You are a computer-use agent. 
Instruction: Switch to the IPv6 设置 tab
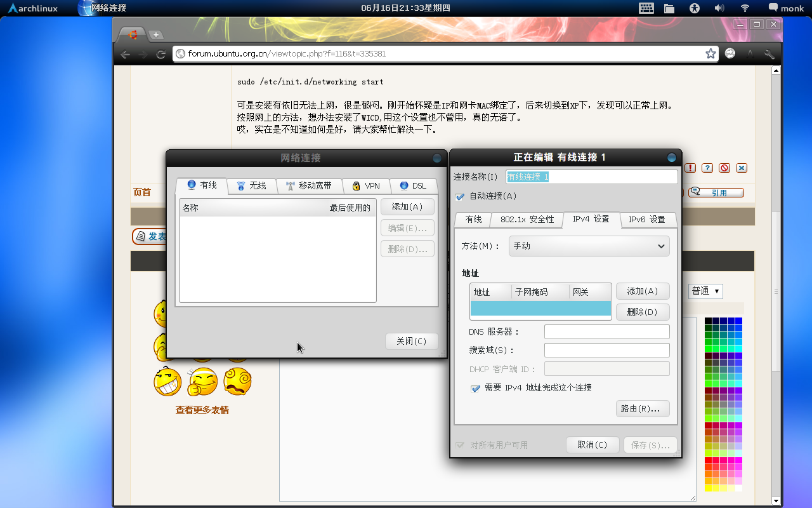[x=646, y=219]
